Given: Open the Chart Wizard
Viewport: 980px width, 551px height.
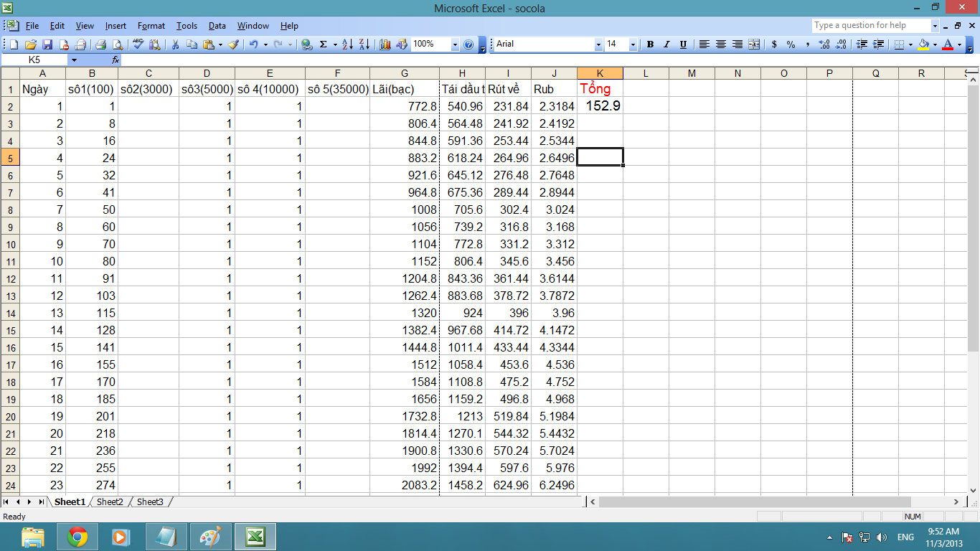Looking at the screenshot, I should [385, 44].
